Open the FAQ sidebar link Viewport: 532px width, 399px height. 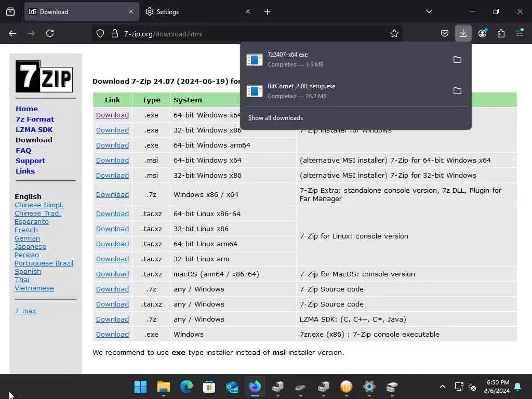tap(23, 150)
